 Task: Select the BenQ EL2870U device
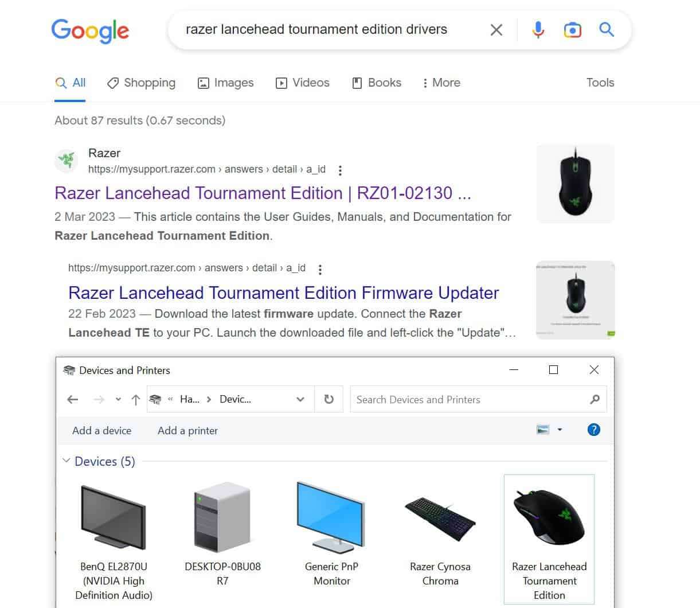point(114,540)
